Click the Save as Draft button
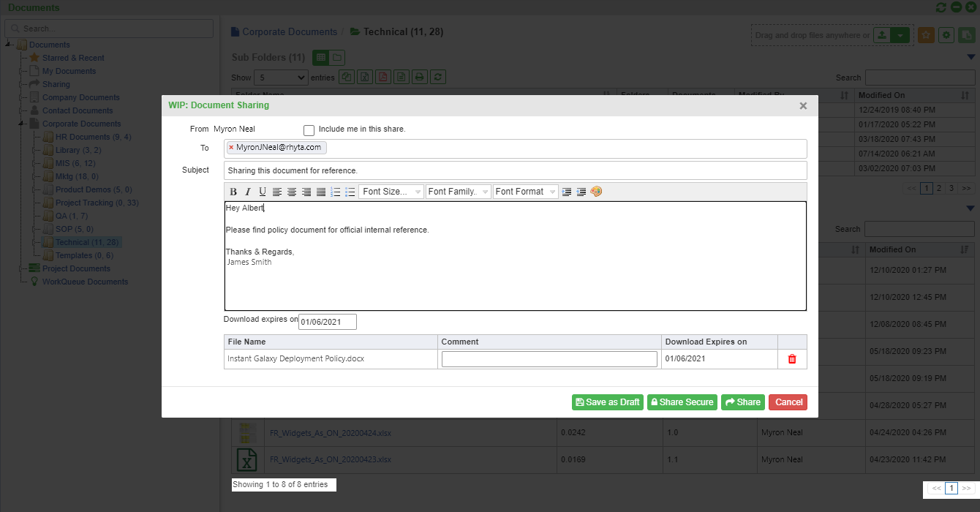Image resolution: width=980 pixels, height=512 pixels. tap(608, 402)
